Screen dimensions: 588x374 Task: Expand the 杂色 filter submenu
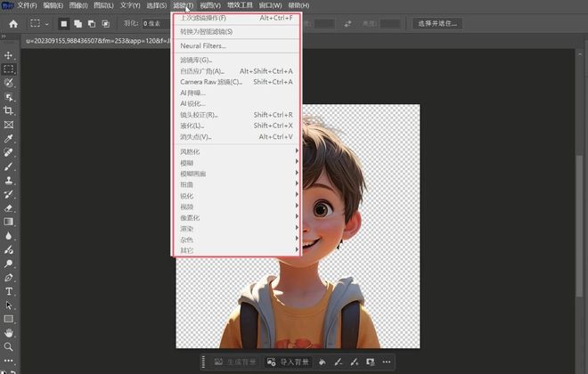236,239
